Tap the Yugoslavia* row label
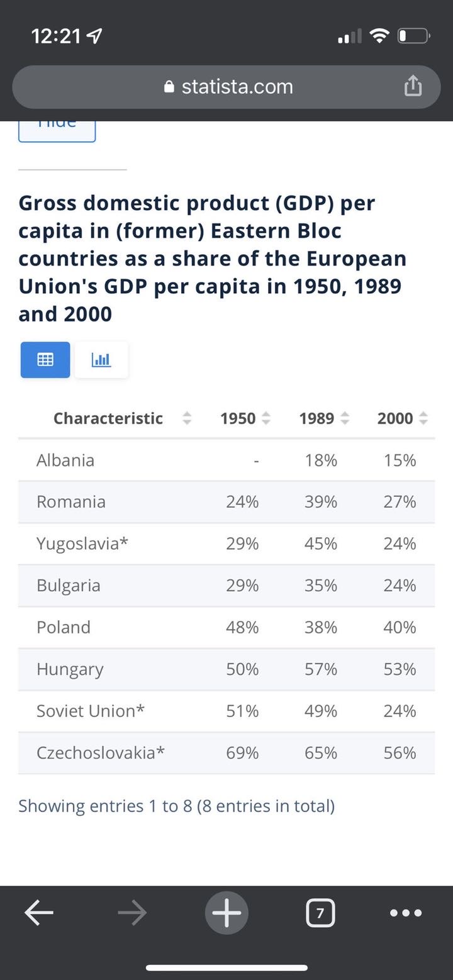Image resolution: width=453 pixels, height=980 pixels. tap(82, 543)
